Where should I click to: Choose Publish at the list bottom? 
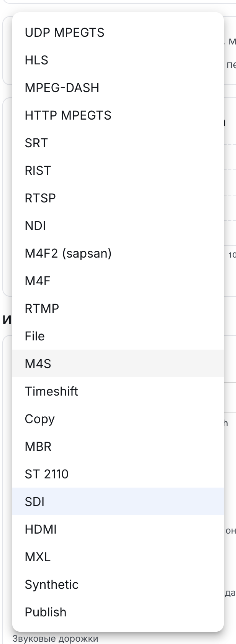[118, 612]
